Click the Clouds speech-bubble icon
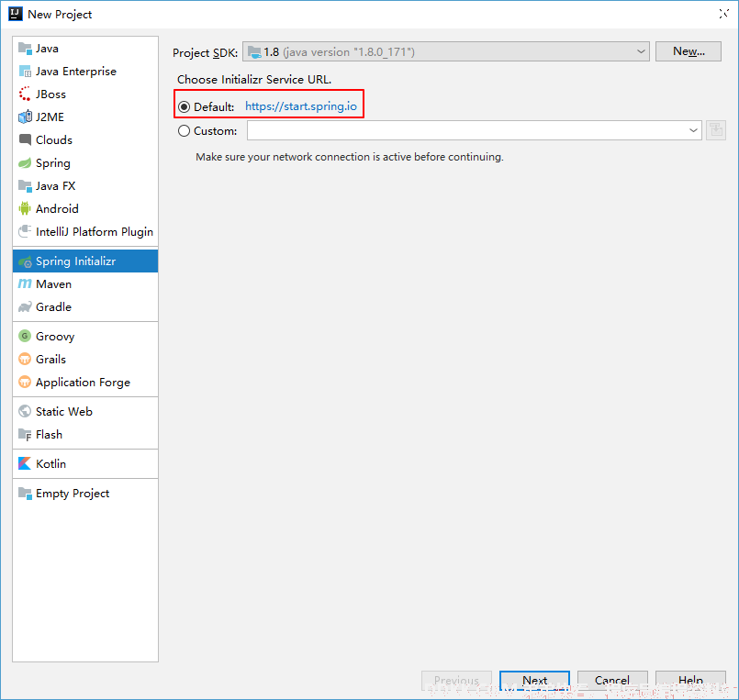Viewport: 739px width, 700px height. pos(25,140)
